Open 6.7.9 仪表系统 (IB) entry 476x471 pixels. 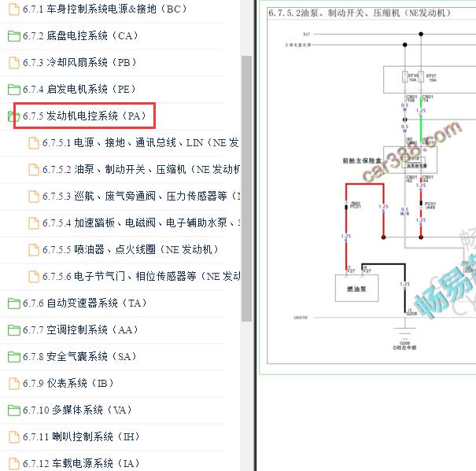[x=68, y=383]
